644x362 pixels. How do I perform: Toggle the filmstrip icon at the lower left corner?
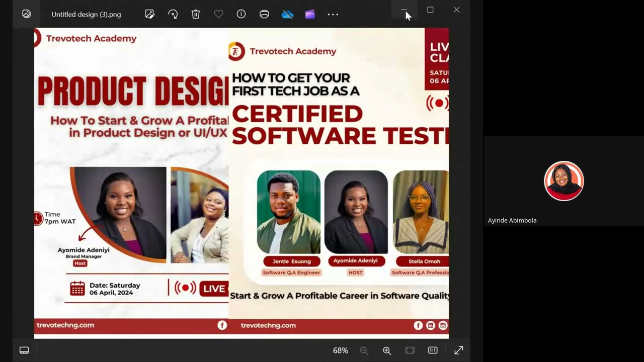(x=24, y=350)
